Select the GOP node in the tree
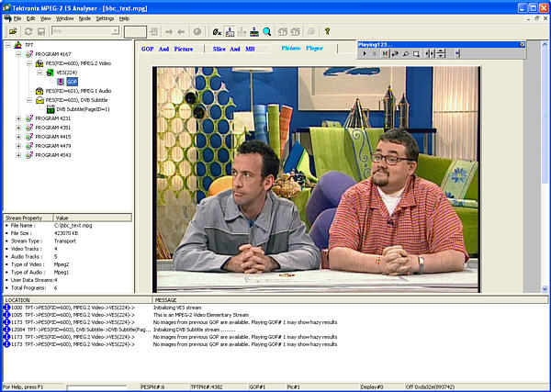The width and height of the screenshot is (551, 392). [72, 82]
